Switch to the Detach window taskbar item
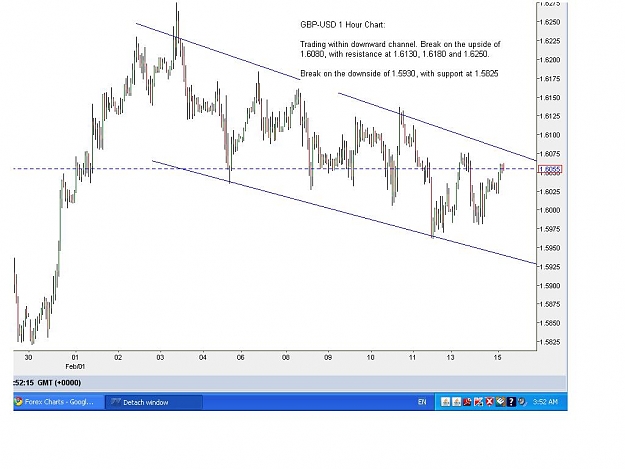The width and height of the screenshot is (625, 469). (x=154, y=402)
